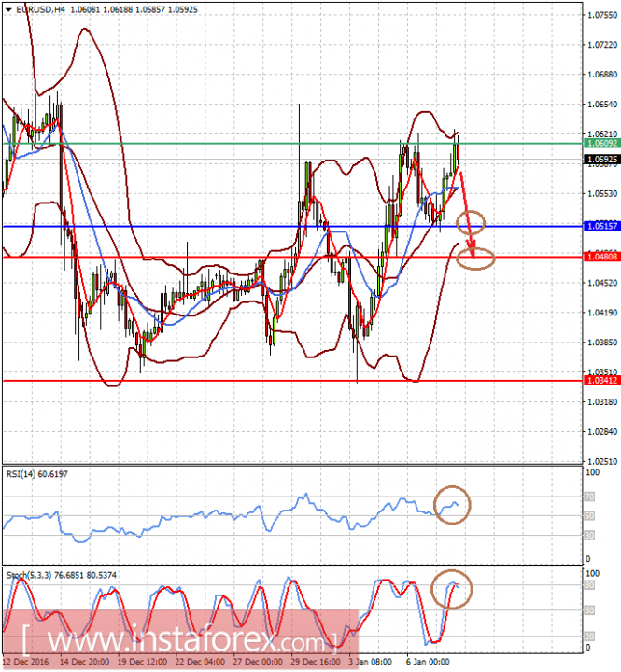Screen dimensions: 621x672
Task: Click the red downward arrow head near 1.04808
Action: (x=473, y=250)
